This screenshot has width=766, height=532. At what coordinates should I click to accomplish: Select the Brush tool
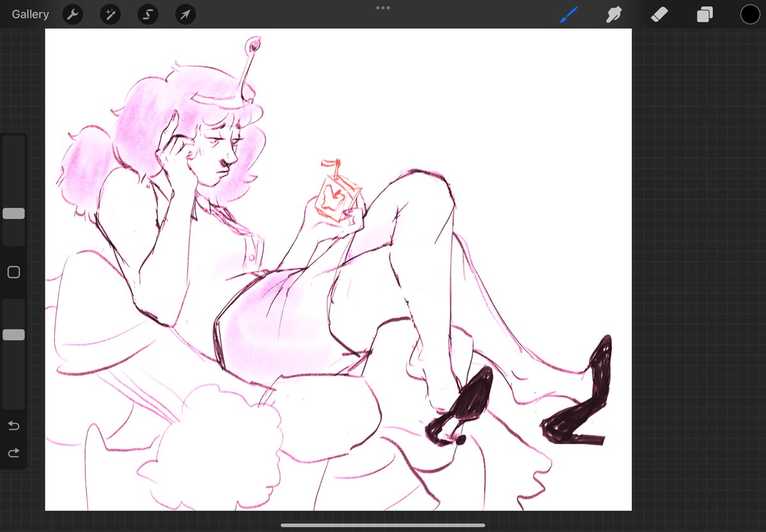(568, 14)
